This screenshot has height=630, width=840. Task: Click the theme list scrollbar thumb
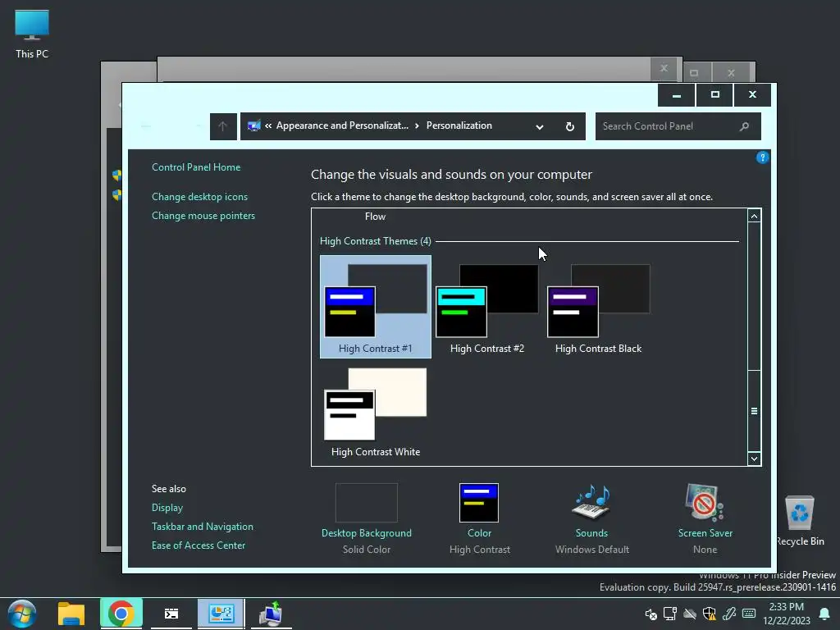(x=754, y=411)
